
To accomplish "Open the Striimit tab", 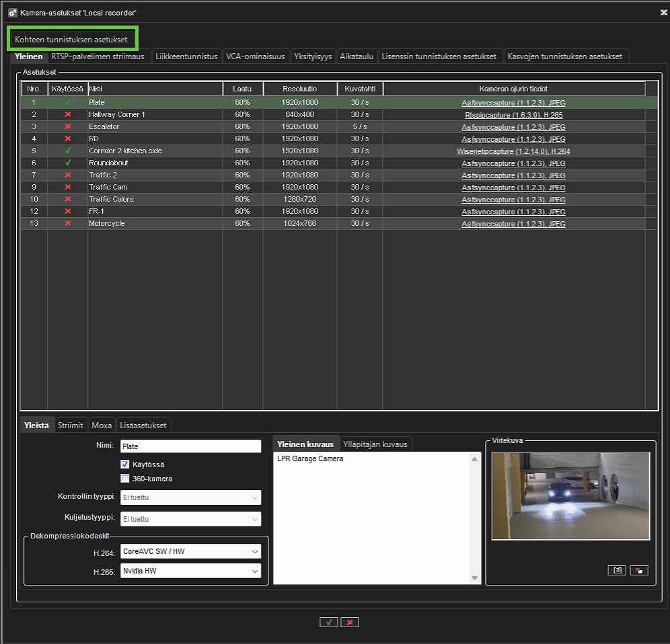I will 71,426.
